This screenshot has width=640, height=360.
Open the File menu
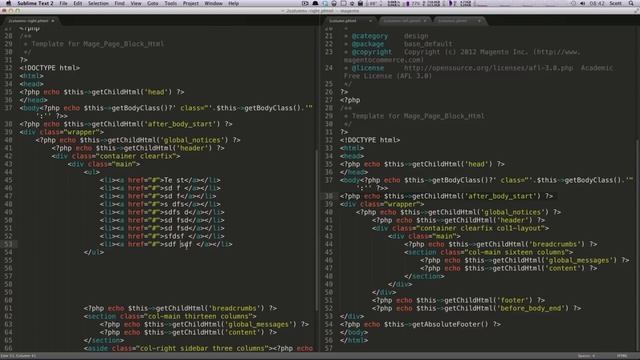[63, 3]
